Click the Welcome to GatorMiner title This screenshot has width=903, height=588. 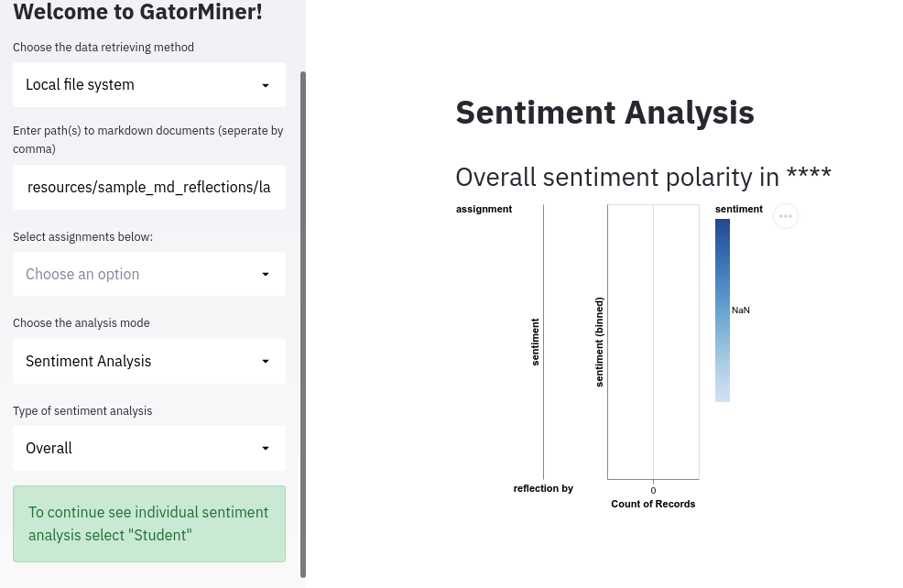pyautogui.click(x=137, y=13)
